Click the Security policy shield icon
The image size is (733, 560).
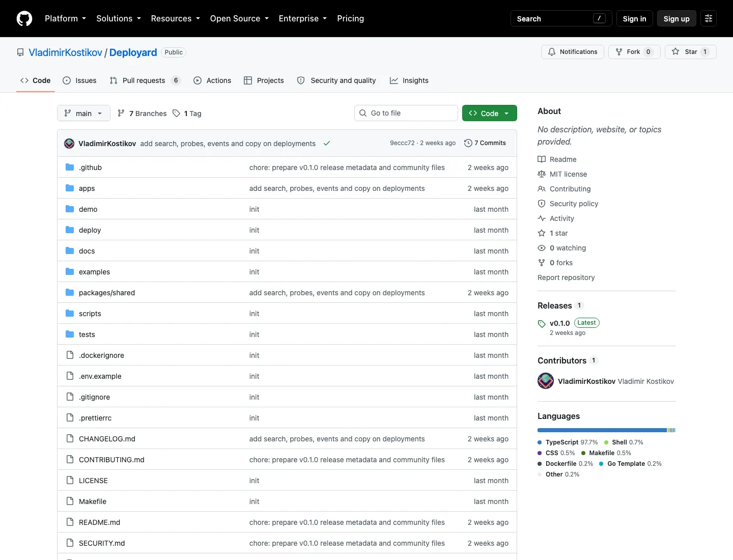tap(542, 204)
